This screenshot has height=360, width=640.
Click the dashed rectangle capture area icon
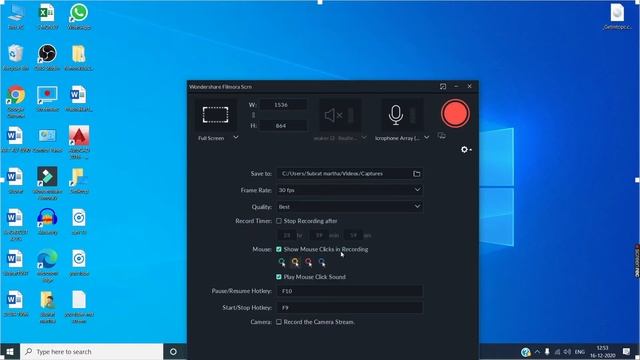point(216,115)
